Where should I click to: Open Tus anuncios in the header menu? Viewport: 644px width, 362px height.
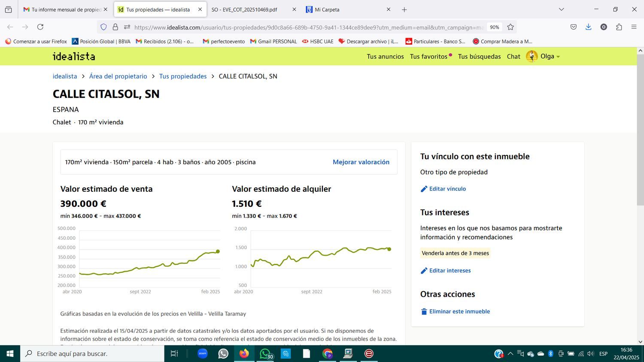tap(385, 57)
